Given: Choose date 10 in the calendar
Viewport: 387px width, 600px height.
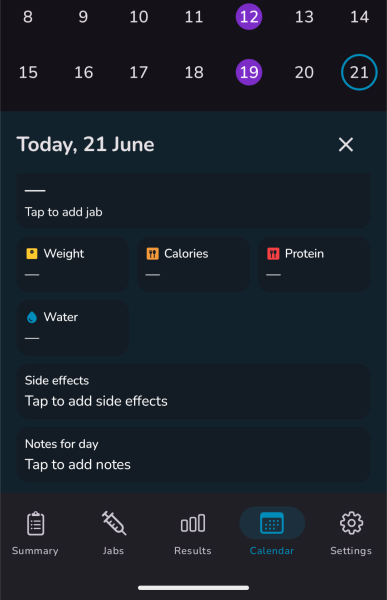Looking at the screenshot, I should click(x=139, y=16).
